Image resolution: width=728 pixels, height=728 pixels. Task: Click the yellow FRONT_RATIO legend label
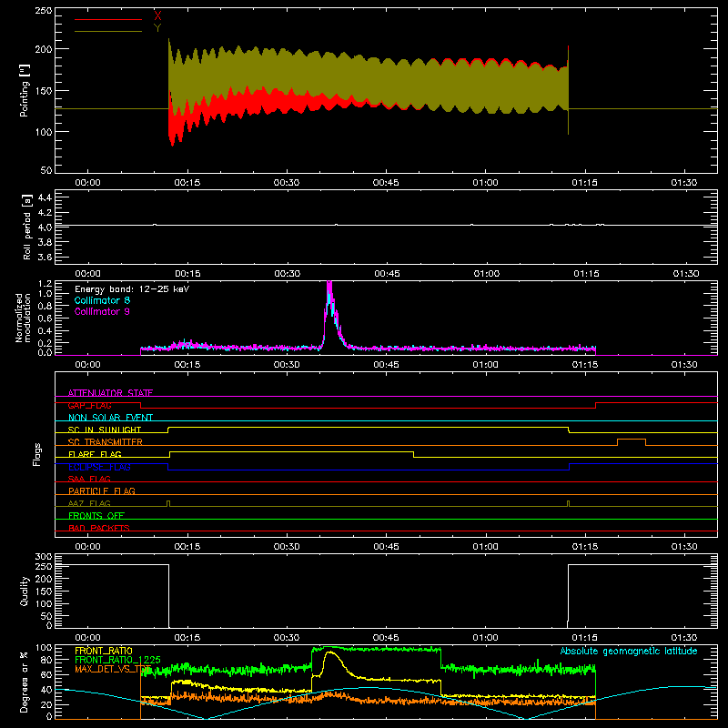coord(104,651)
